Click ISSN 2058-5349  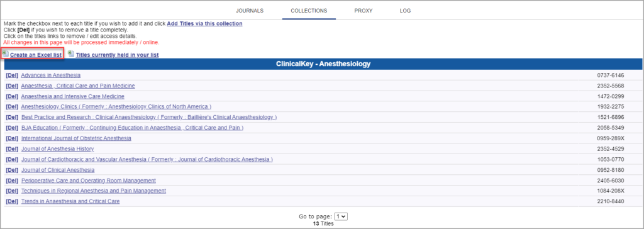point(611,128)
